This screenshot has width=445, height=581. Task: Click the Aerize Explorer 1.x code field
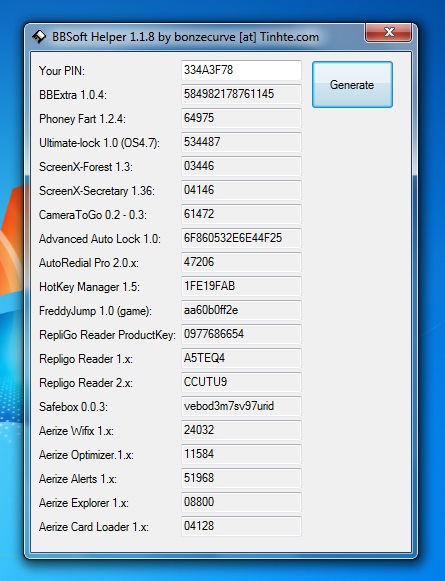pos(241,502)
